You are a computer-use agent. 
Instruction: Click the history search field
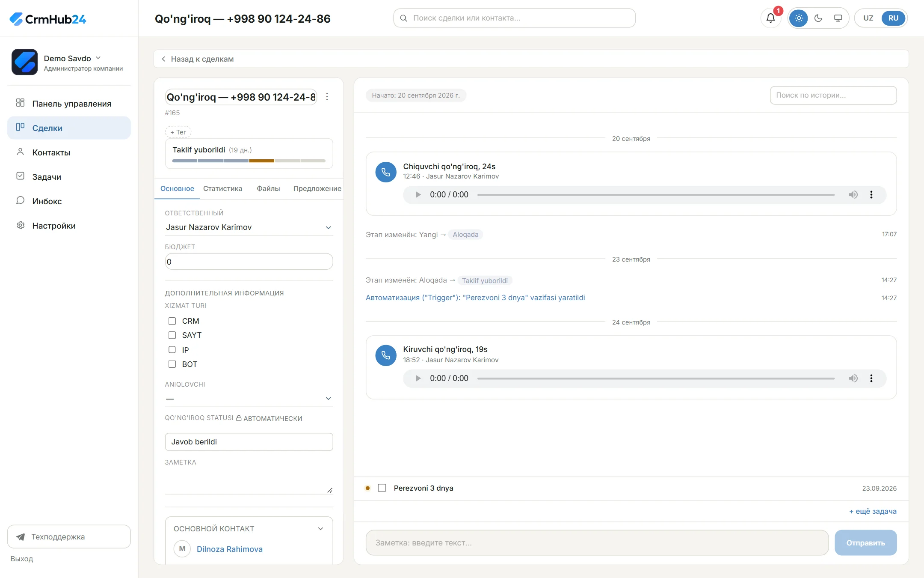[833, 95]
